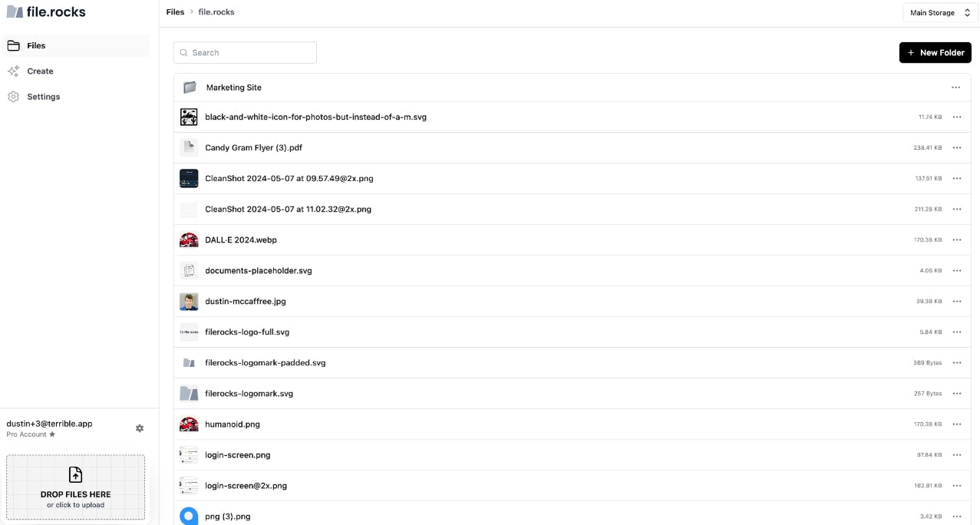Select the Files item in sidebar
The width and height of the screenshot is (980, 525).
[77, 45]
